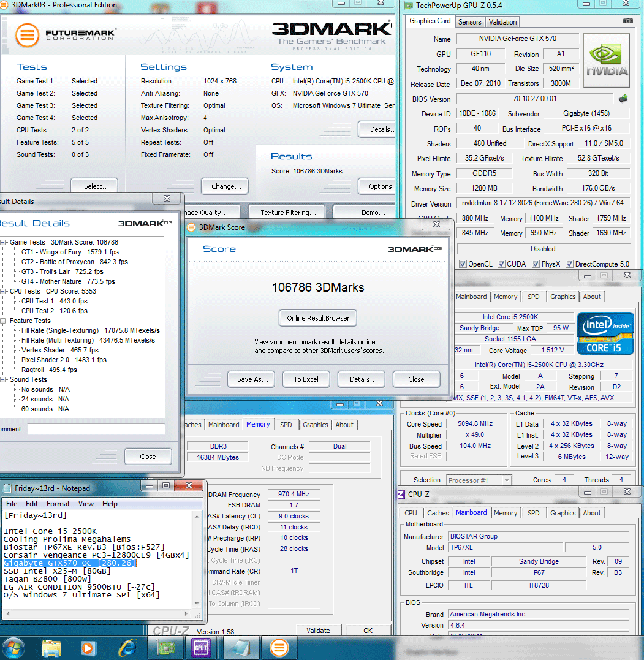Click Notepad horizontal scrollbar right arrow
Image resolution: width=644 pixels, height=660 pixels.
tap(186, 613)
